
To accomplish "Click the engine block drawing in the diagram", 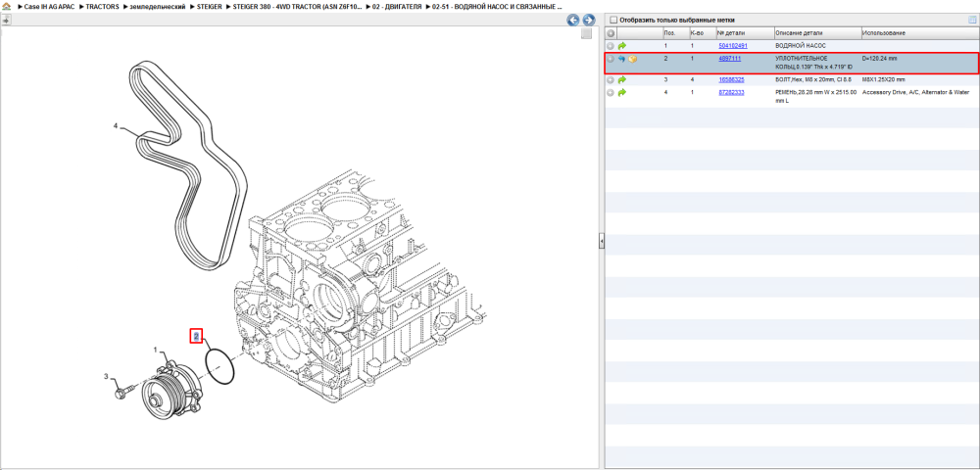I will pos(360,287).
